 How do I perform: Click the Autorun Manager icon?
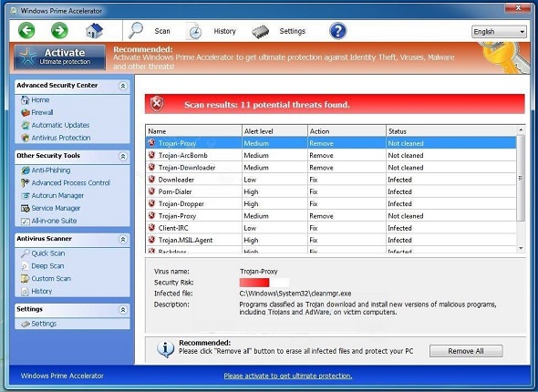[x=26, y=195]
